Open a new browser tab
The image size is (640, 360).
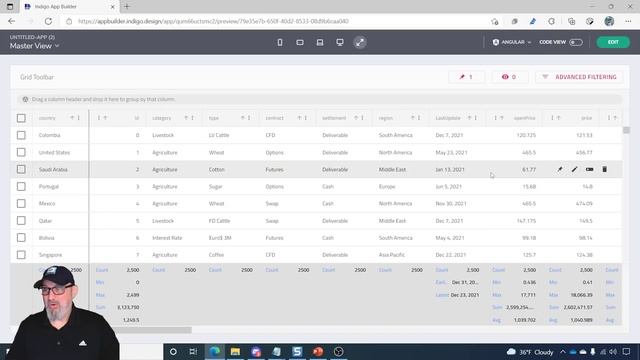click(127, 7)
